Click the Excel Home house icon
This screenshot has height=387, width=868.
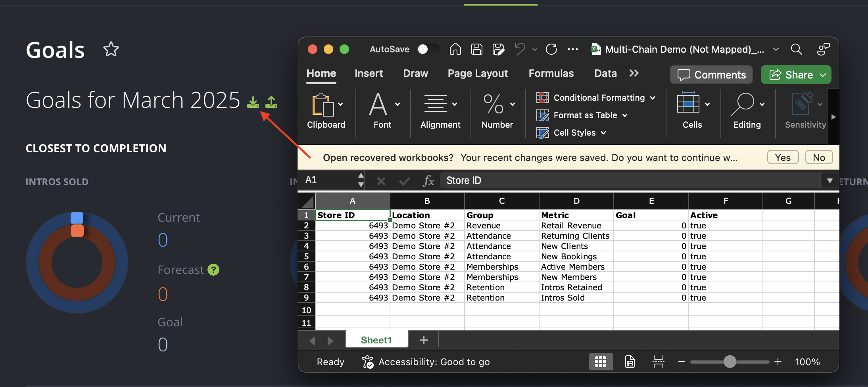click(455, 49)
